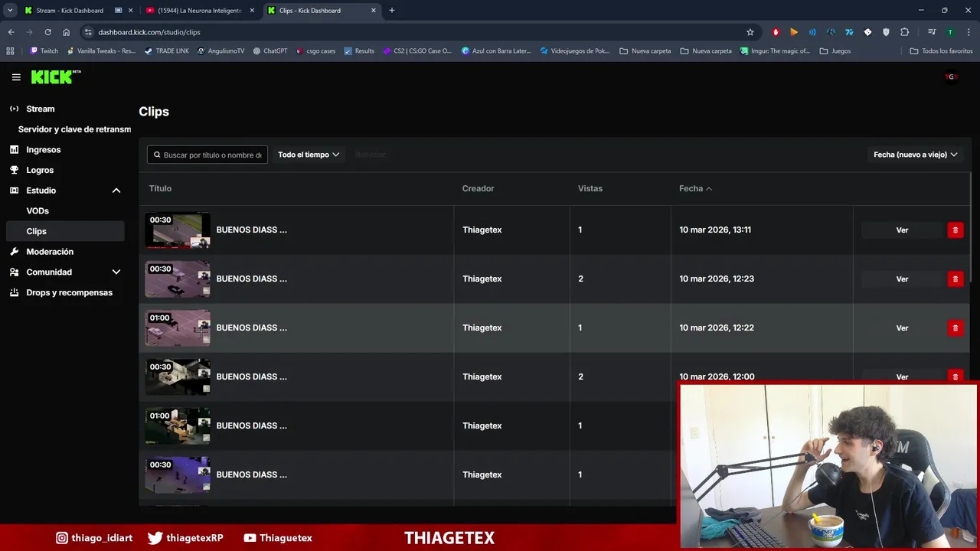The width and height of the screenshot is (980, 551).
Task: Open thumbnail of the 12:23 clip
Action: coord(178,279)
